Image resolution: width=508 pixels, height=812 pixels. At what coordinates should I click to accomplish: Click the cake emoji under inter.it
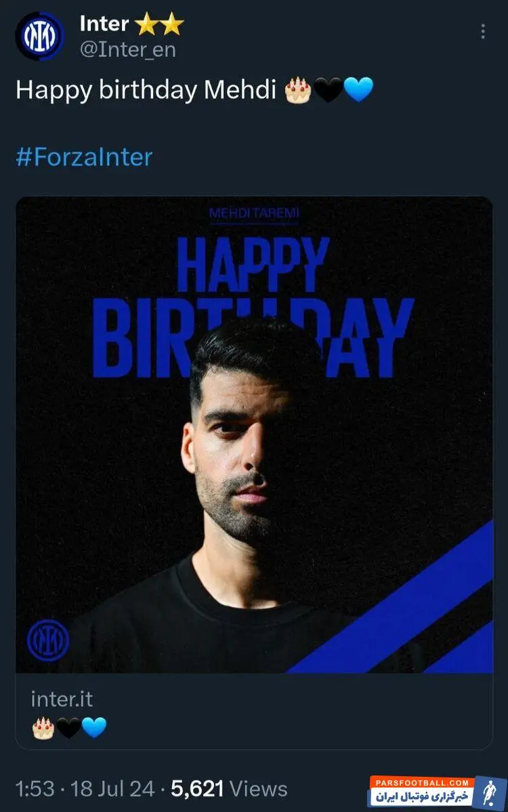[43, 728]
